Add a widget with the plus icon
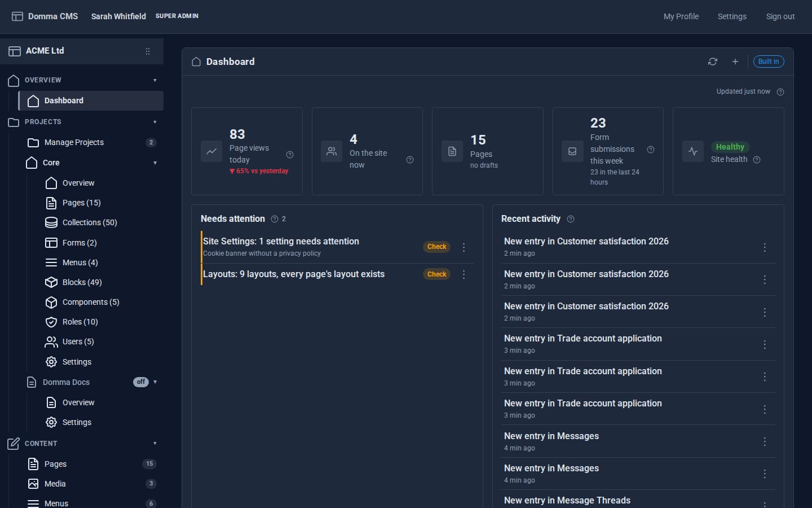The width and height of the screenshot is (812, 508). pyautogui.click(x=735, y=62)
